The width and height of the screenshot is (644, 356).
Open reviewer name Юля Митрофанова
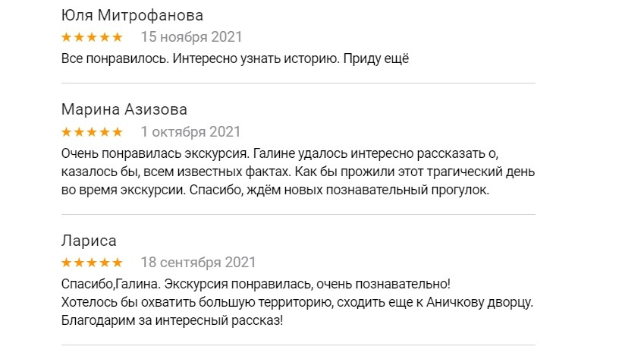[x=132, y=16]
